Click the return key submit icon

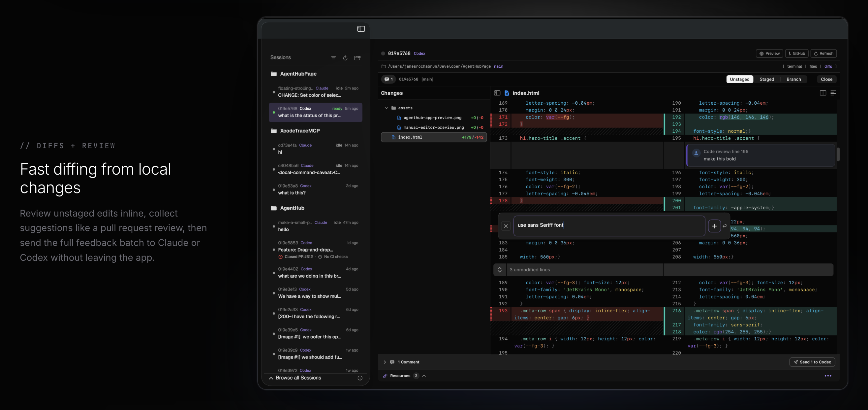(x=725, y=226)
